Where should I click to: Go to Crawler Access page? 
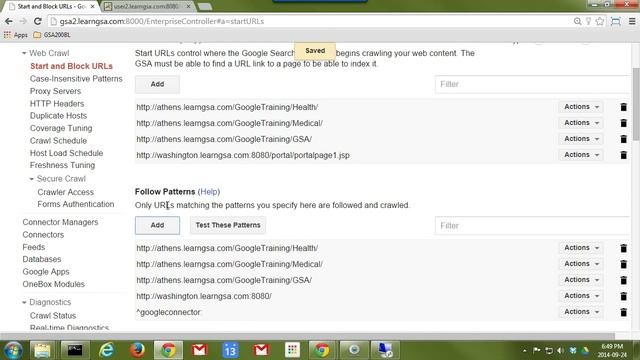65,192
